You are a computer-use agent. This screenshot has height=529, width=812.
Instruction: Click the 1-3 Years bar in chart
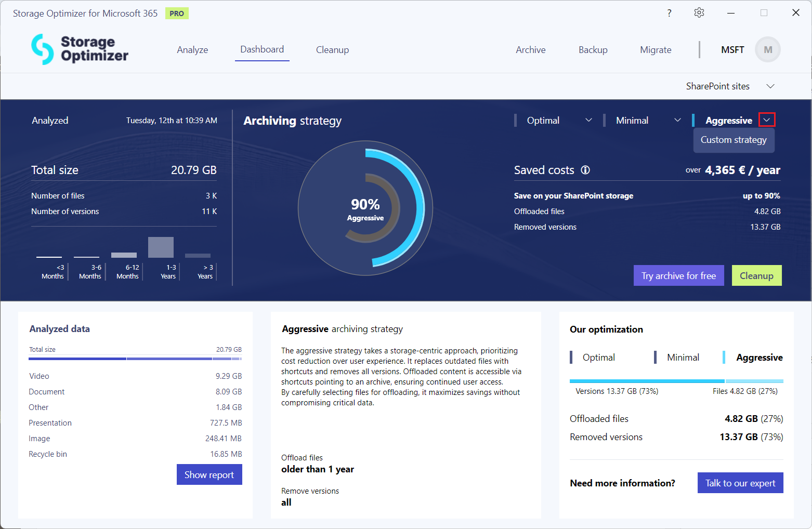(161, 247)
